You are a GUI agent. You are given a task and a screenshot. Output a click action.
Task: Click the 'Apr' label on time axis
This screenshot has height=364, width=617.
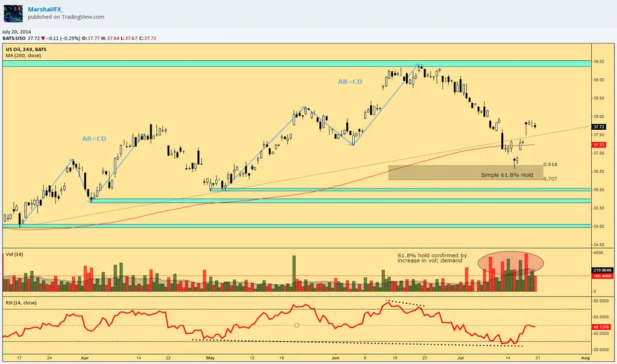click(85, 357)
